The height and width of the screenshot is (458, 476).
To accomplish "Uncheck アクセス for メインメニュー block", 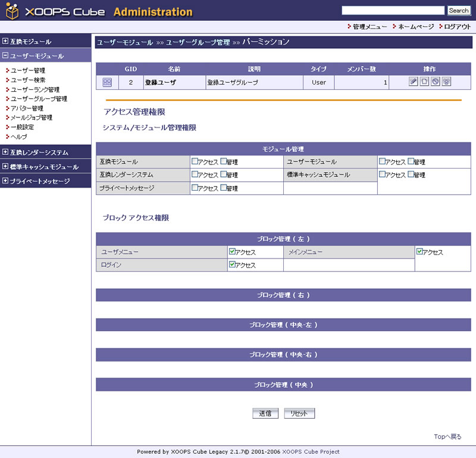I will coord(419,251).
